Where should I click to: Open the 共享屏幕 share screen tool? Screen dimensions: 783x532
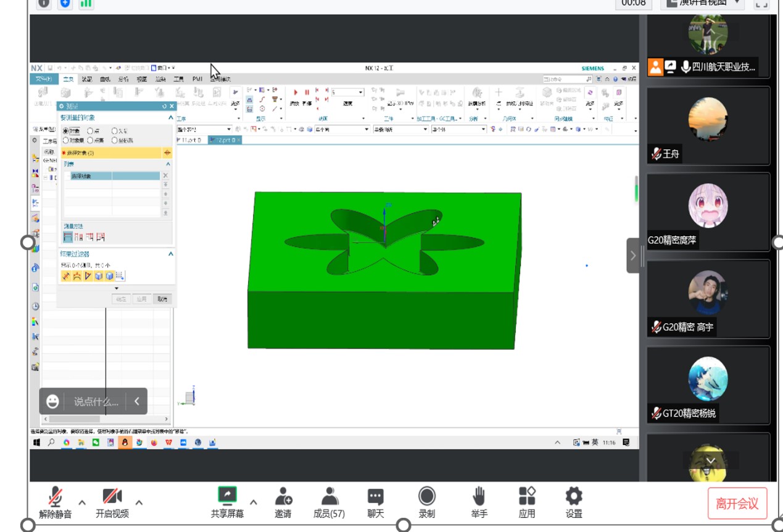227,496
